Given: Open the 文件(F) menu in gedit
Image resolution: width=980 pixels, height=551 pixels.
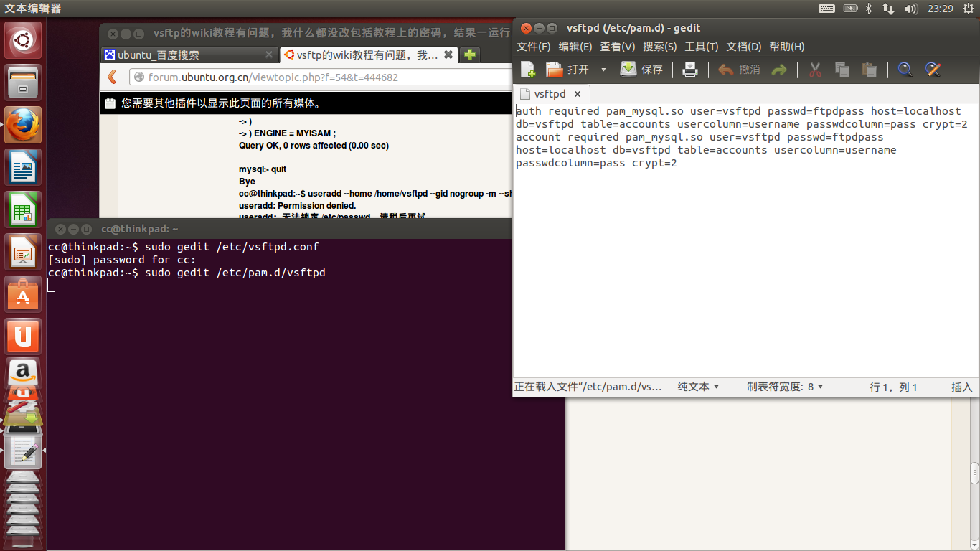Looking at the screenshot, I should [x=534, y=47].
